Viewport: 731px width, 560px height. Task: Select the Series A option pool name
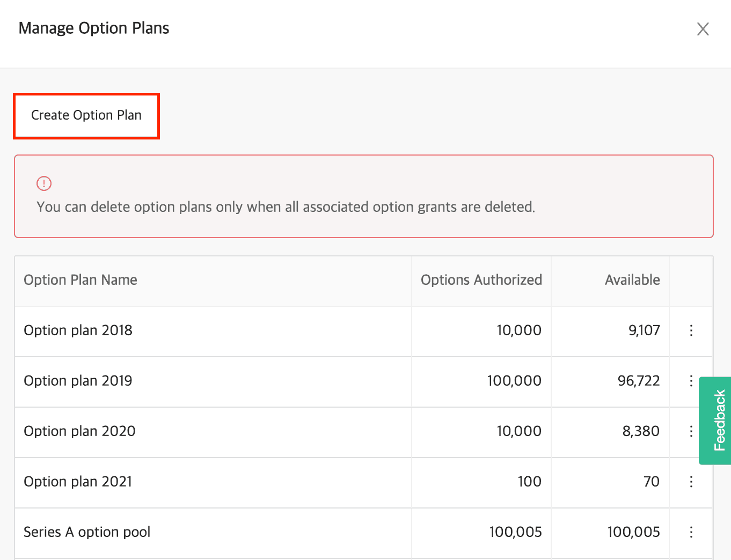point(86,532)
